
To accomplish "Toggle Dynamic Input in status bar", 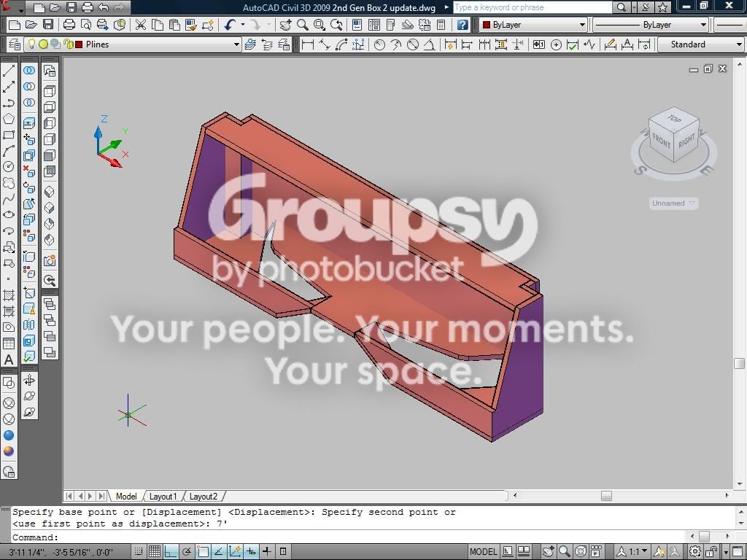I will (x=251, y=552).
